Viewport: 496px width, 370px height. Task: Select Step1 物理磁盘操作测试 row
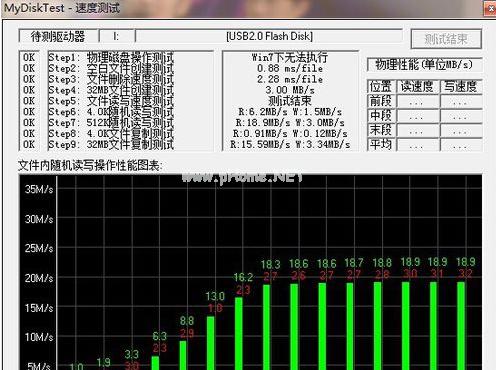(x=111, y=57)
